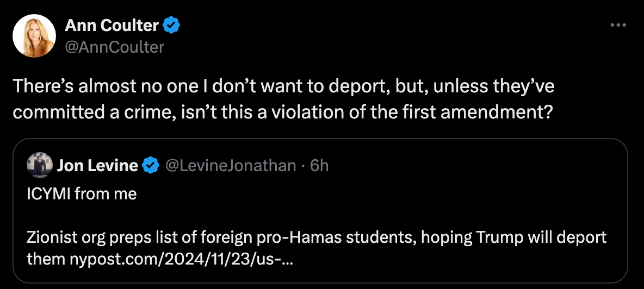
Task: Click Jon Levine's small profile avatar
Action: pyautogui.click(x=40, y=165)
